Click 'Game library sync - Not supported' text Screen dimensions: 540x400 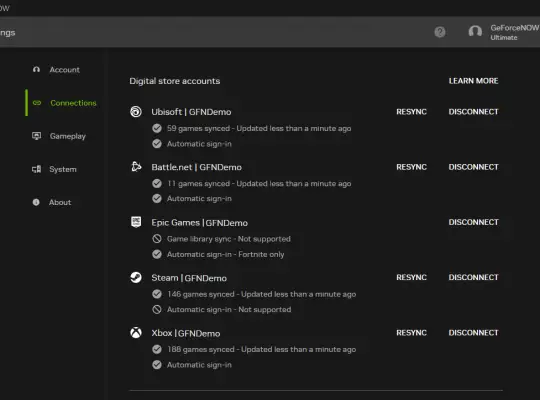point(229,239)
